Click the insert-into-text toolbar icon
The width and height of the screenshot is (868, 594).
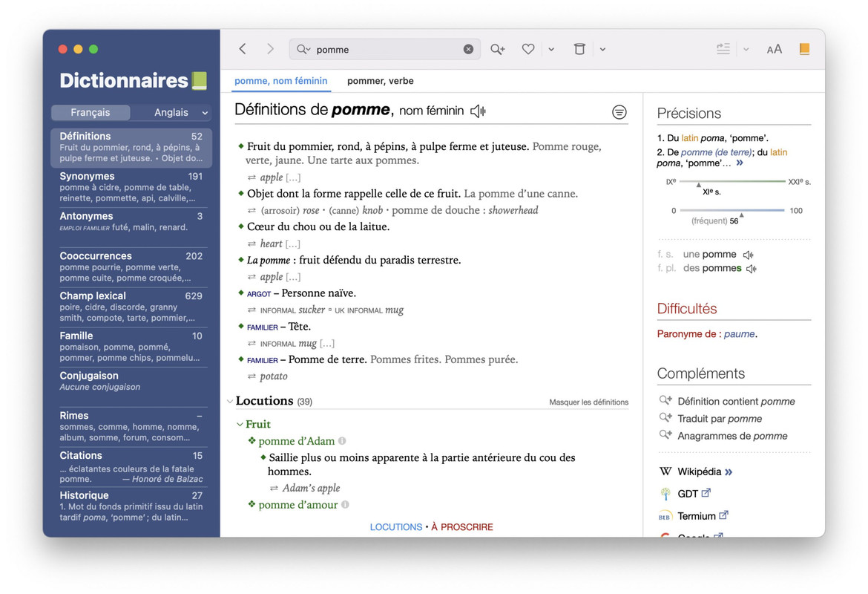point(723,49)
